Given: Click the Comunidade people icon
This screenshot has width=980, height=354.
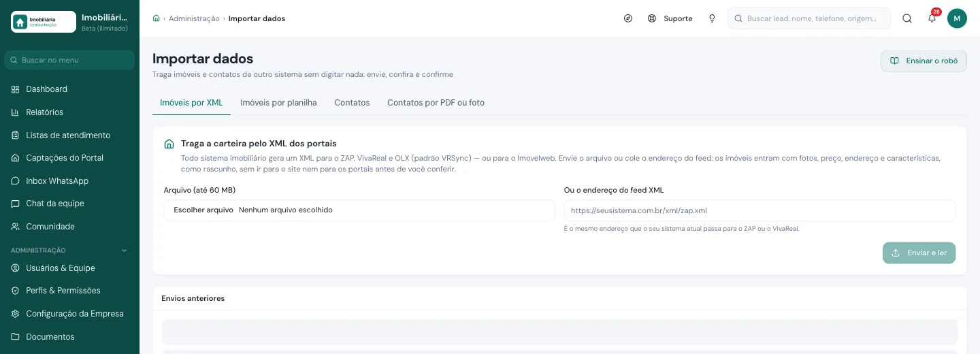Looking at the screenshot, I should (x=15, y=227).
